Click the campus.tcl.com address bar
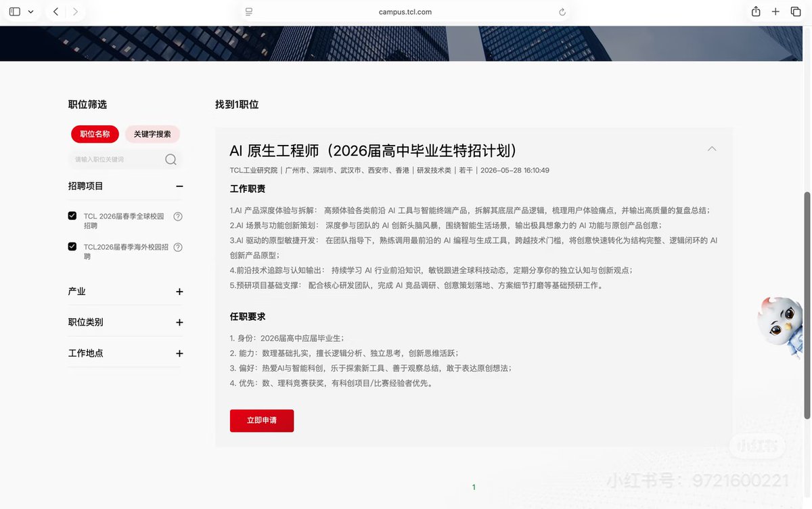This screenshot has width=812, height=509. pyautogui.click(x=405, y=12)
